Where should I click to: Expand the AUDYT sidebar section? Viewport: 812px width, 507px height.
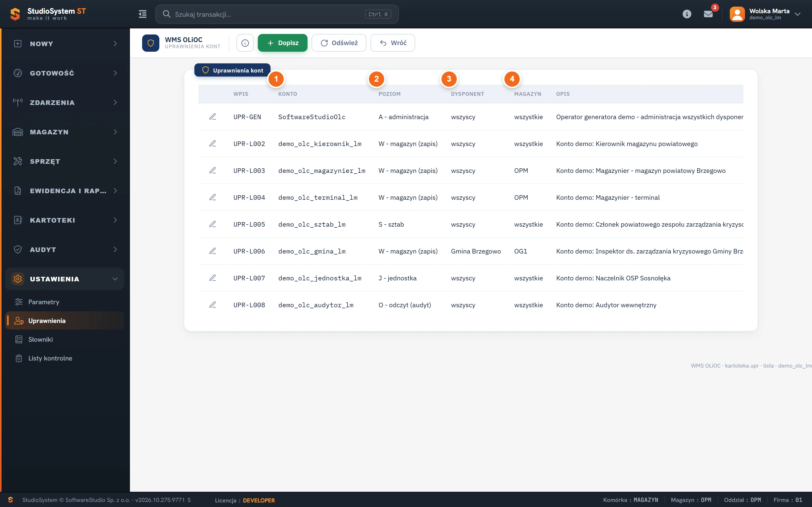click(65, 249)
